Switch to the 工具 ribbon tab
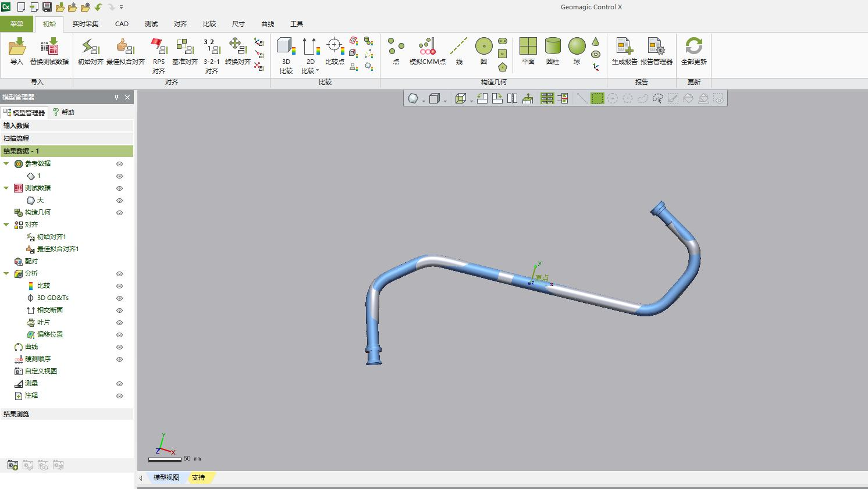The width and height of the screenshot is (868, 489). 297,24
